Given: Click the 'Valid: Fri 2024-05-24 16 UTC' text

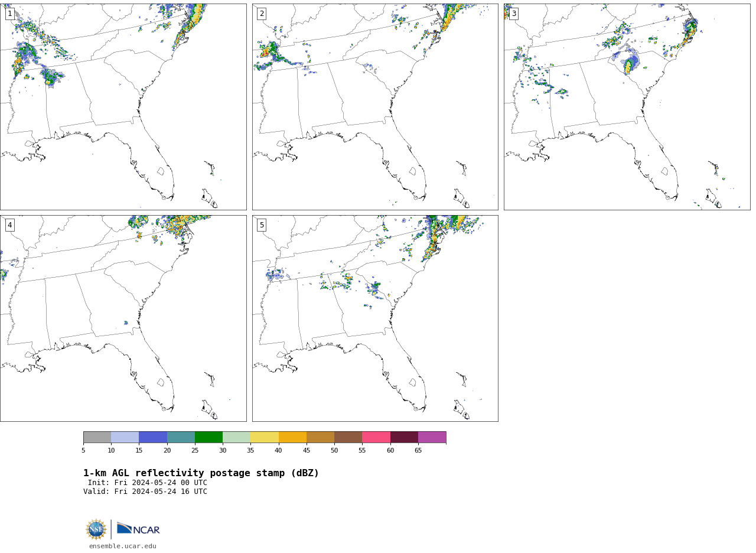Looking at the screenshot, I should coord(145,492).
